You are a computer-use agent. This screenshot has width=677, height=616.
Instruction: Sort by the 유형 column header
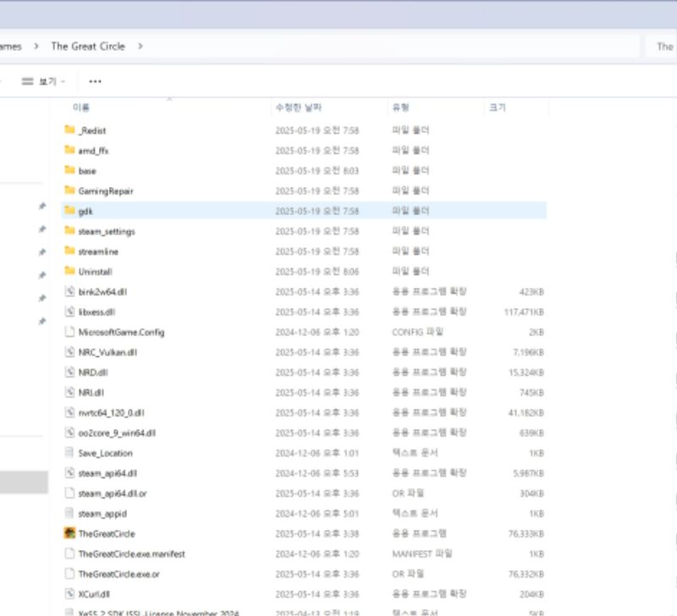click(x=400, y=107)
